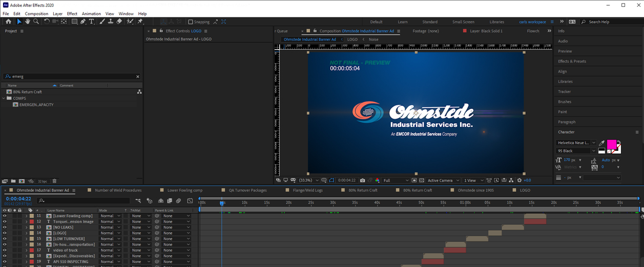Hide layer 19 API 510 INSPECTING
The width and height of the screenshot is (644, 267).
tap(5, 261)
